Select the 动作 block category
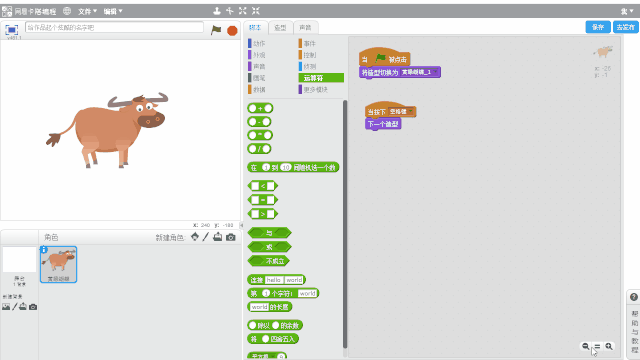 click(257, 43)
